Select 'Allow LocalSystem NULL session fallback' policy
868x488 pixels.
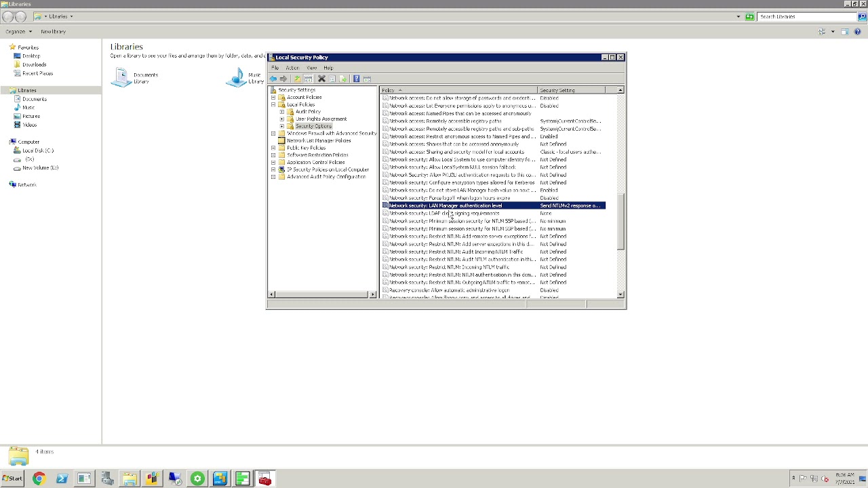[493, 167]
